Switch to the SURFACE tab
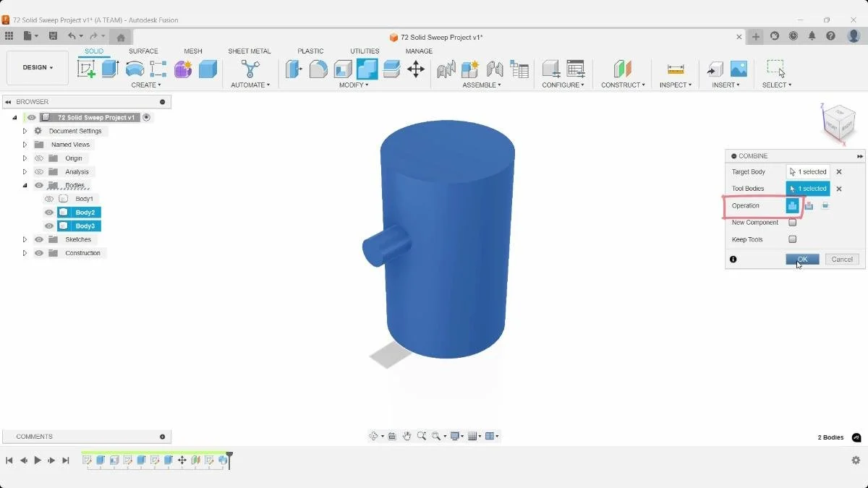Viewport: 868px width, 488px height. (143, 51)
